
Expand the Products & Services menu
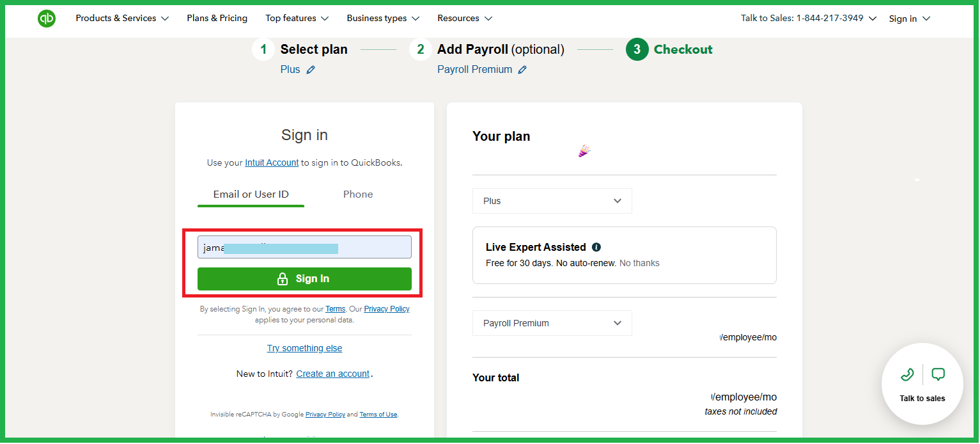click(122, 19)
